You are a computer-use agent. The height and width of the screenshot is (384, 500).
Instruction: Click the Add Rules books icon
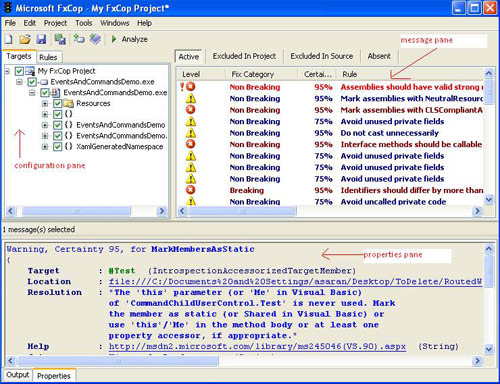(95, 39)
